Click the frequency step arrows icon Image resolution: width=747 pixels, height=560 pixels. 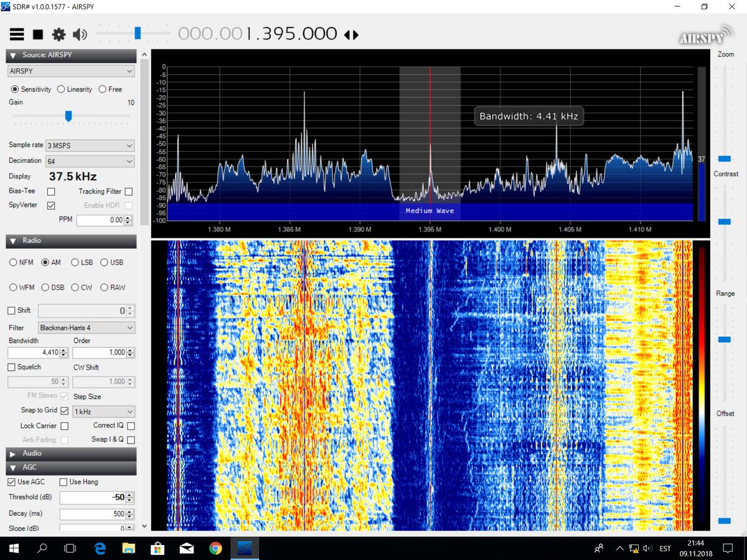(x=352, y=35)
